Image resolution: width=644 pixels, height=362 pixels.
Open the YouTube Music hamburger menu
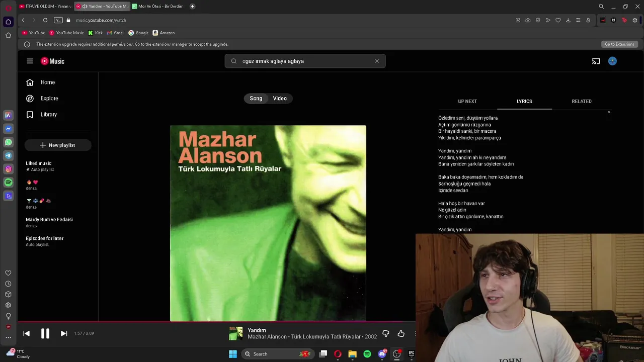tap(30, 61)
